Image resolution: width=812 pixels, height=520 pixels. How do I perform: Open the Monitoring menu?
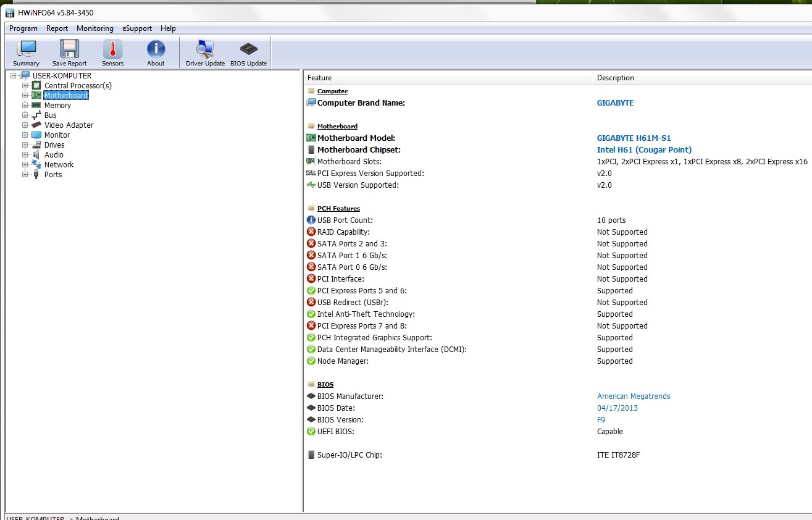(x=95, y=28)
